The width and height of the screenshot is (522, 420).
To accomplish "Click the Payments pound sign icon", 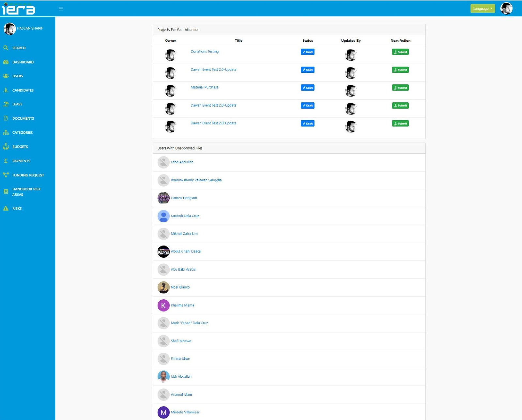I will [6, 161].
